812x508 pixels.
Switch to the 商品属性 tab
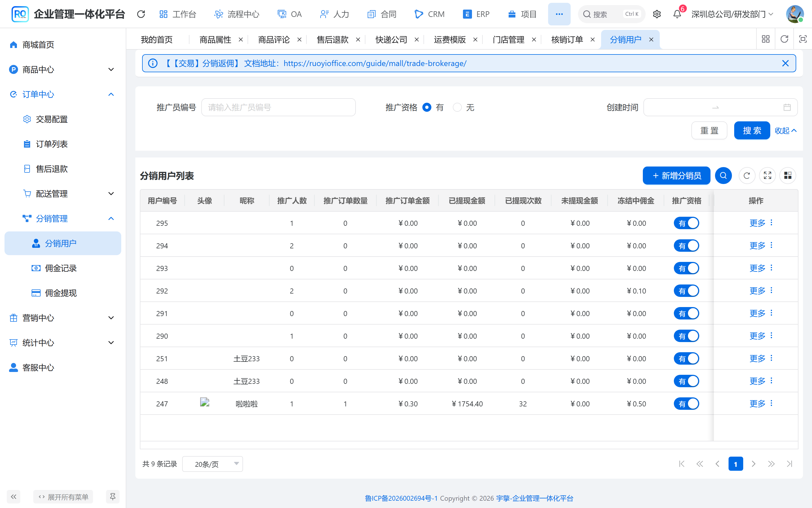pos(215,40)
